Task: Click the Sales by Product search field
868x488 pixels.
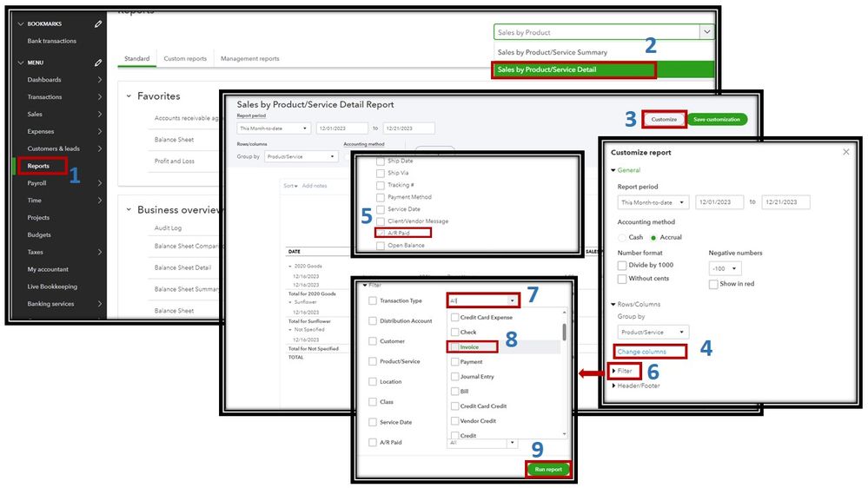Action: tap(597, 32)
